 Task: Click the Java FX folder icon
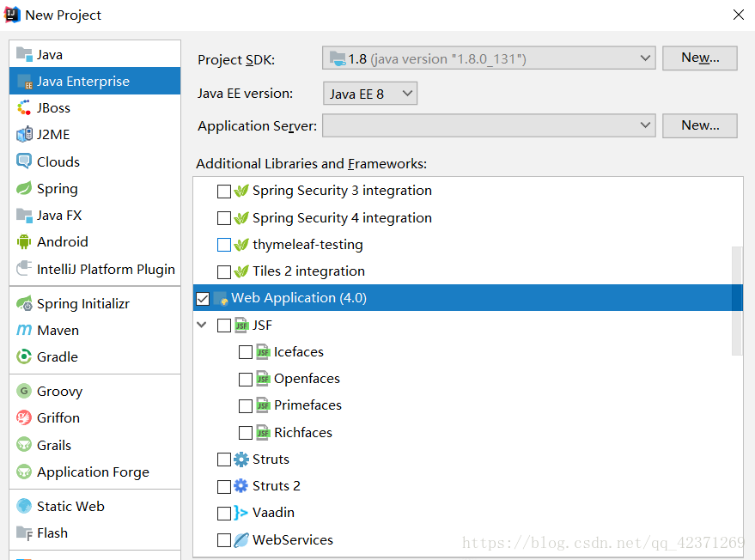tap(24, 215)
